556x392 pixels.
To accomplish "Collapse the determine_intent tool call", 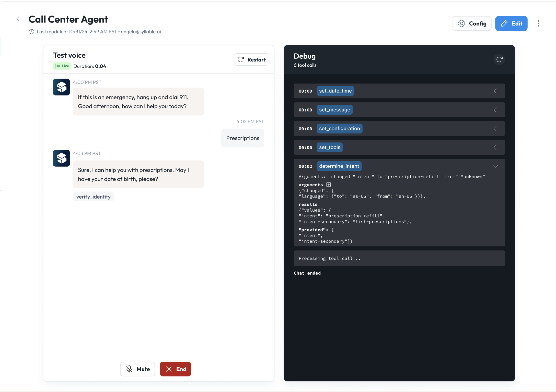I will pyautogui.click(x=495, y=166).
